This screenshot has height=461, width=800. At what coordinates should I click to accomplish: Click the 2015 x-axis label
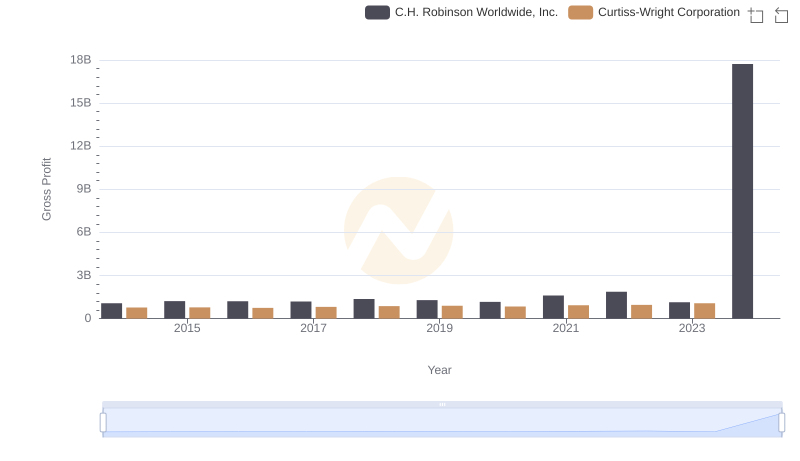click(187, 328)
